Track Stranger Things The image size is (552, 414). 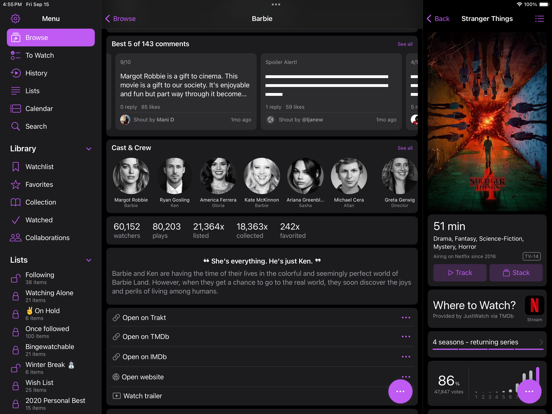(x=460, y=273)
